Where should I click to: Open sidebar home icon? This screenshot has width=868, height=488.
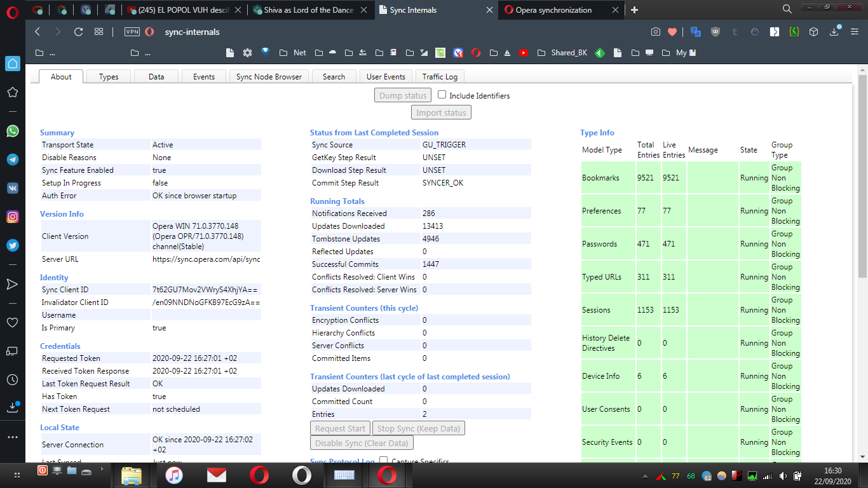tap(12, 63)
